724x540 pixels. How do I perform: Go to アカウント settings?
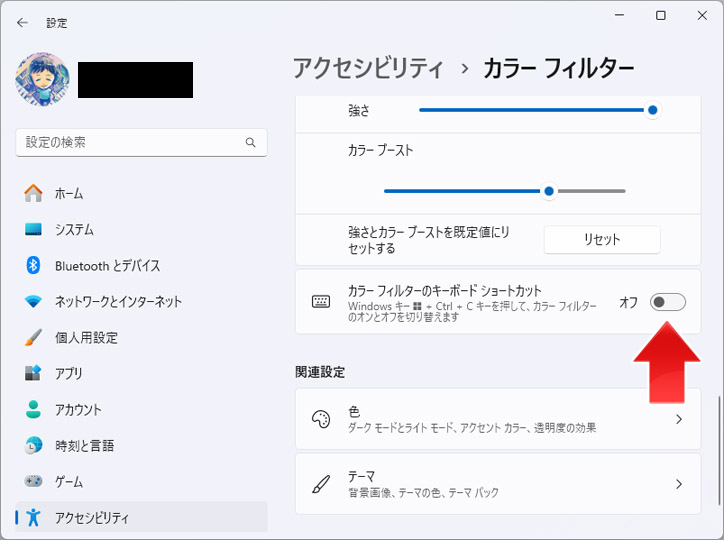141,409
